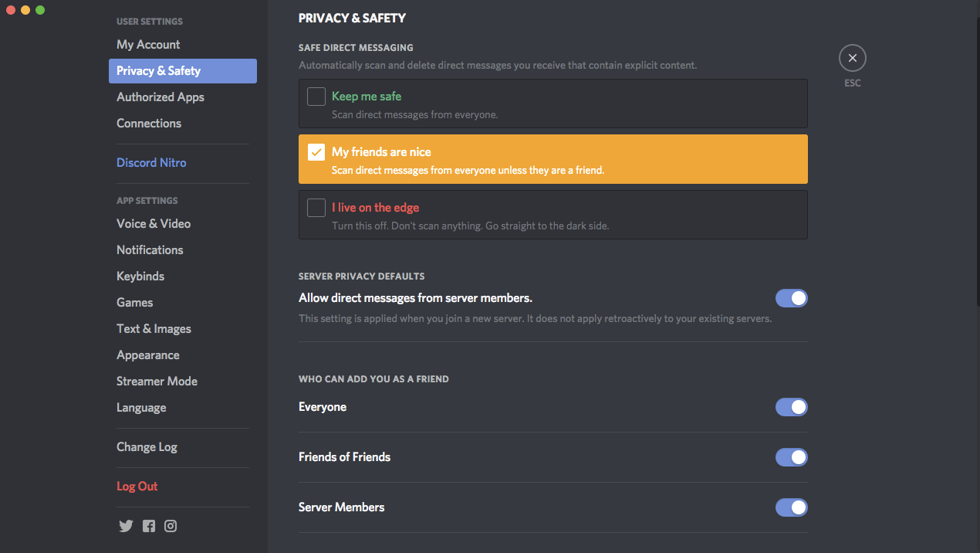
Task: Uncheck My friends are nice option
Action: click(316, 152)
